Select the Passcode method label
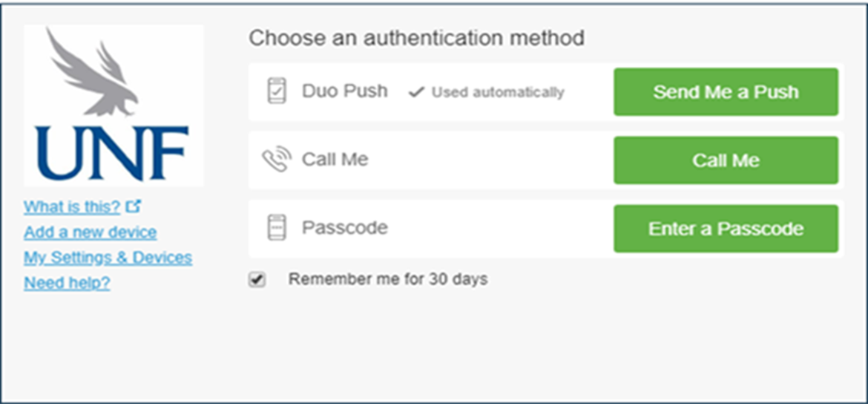Image resolution: width=868 pixels, height=404 pixels. (344, 227)
